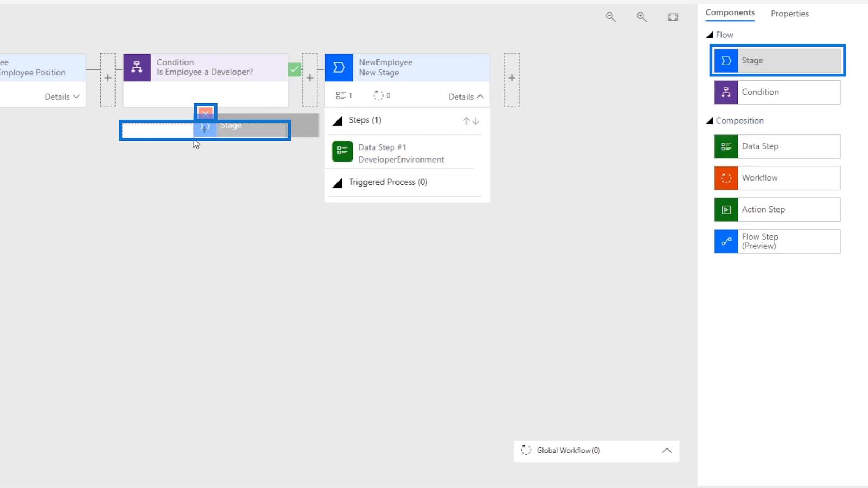
Task: Expand Details of the Employee Position stage
Action: [x=62, y=97]
